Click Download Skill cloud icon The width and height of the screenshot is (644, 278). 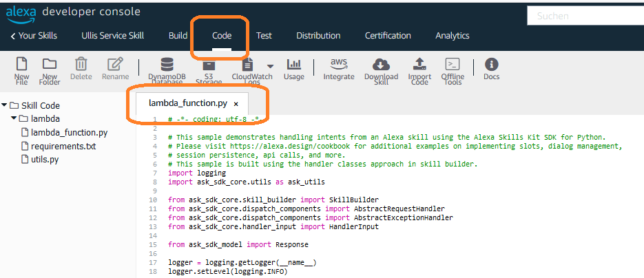pyautogui.click(x=381, y=65)
